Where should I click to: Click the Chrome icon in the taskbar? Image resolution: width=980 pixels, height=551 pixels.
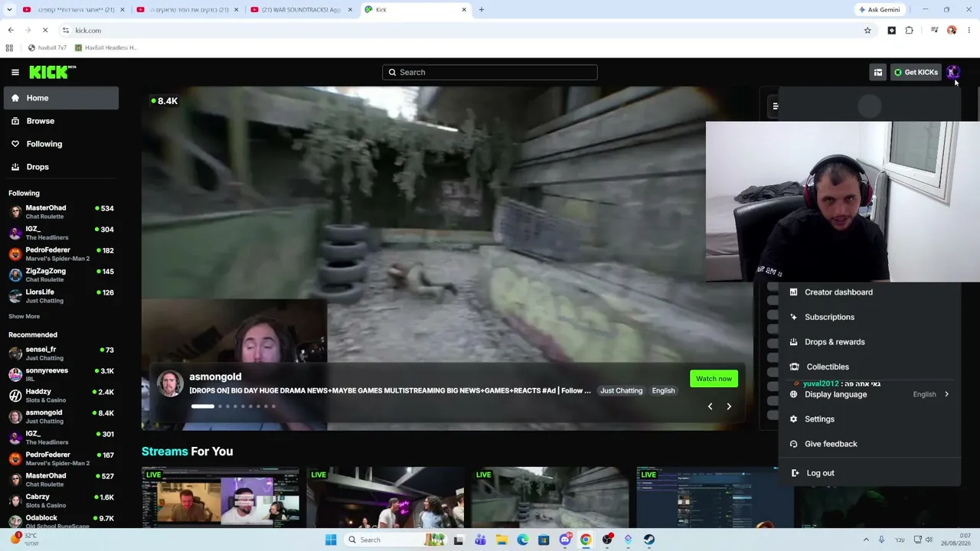tap(586, 540)
